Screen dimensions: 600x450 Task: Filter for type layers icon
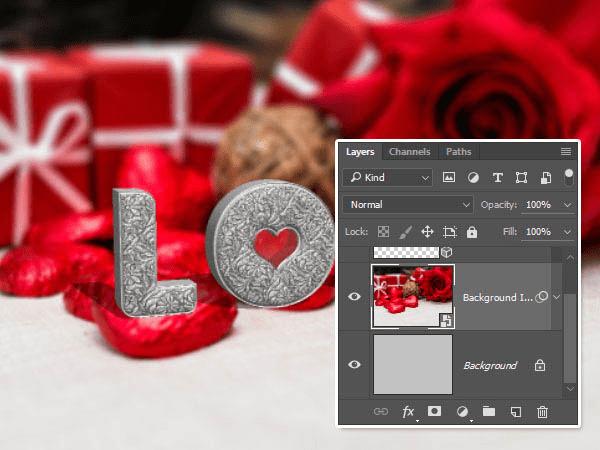point(497,178)
